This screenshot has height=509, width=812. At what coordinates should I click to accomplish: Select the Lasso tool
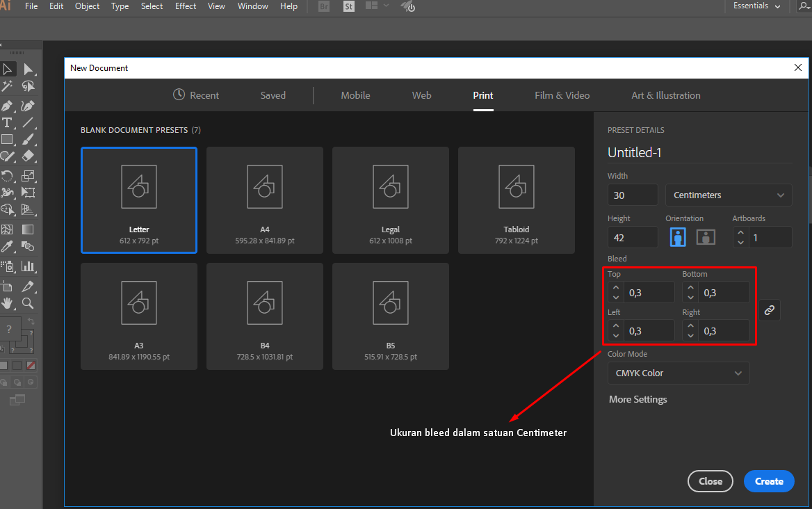(x=28, y=86)
